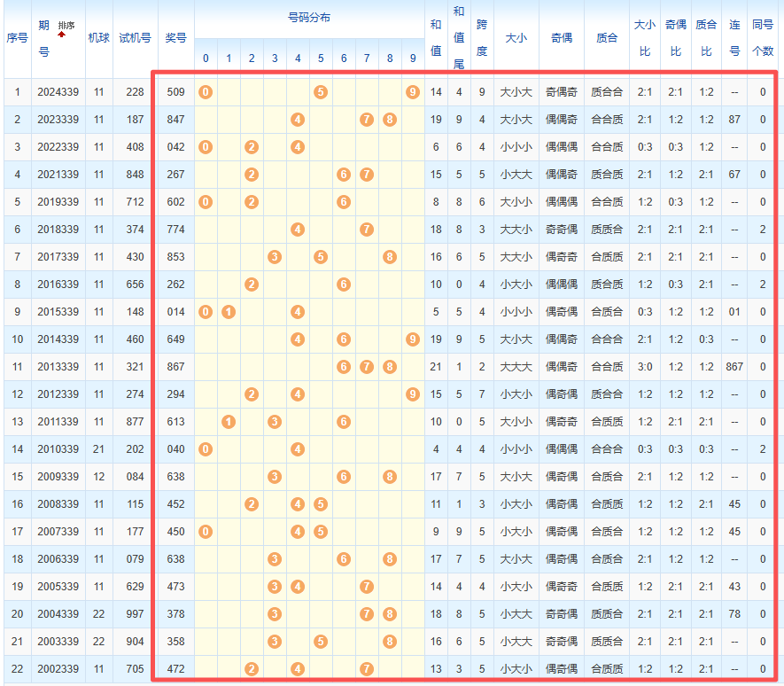Click 质合 value 质合合 in row 2024339
Image resolution: width=784 pixels, height=686 pixels.
(607, 92)
